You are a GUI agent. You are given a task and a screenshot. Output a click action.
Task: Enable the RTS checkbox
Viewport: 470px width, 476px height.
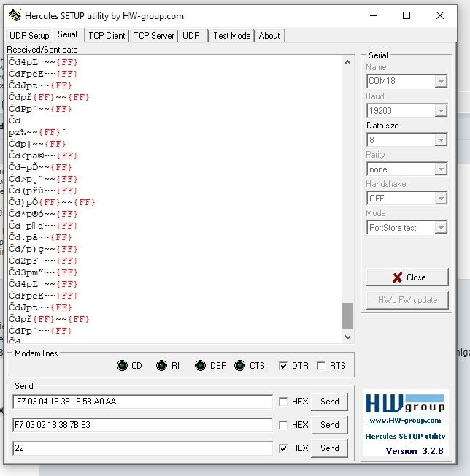321,366
